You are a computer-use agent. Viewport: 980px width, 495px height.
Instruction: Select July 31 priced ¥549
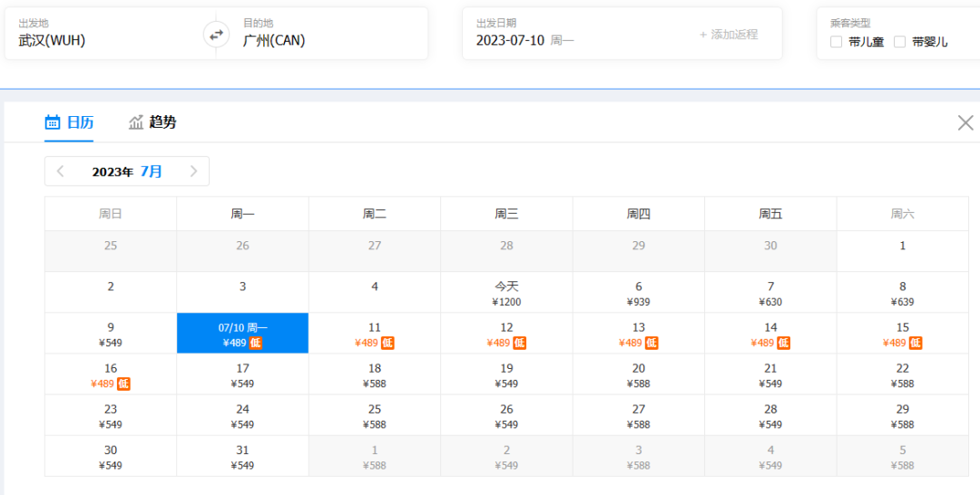pos(242,456)
